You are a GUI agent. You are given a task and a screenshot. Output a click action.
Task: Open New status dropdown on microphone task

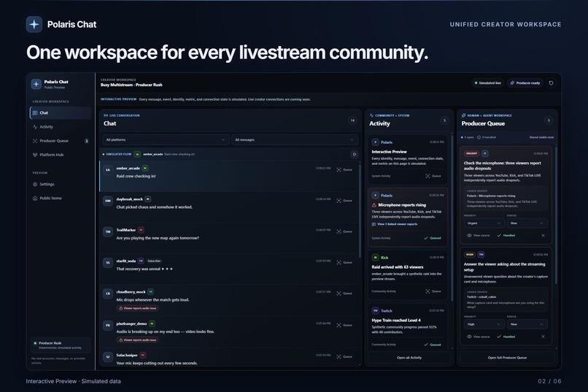pos(527,223)
